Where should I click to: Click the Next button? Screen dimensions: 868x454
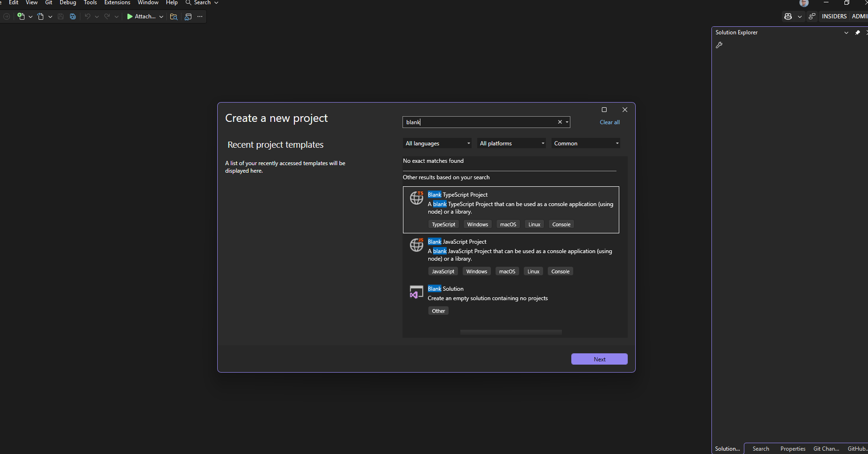599,358
